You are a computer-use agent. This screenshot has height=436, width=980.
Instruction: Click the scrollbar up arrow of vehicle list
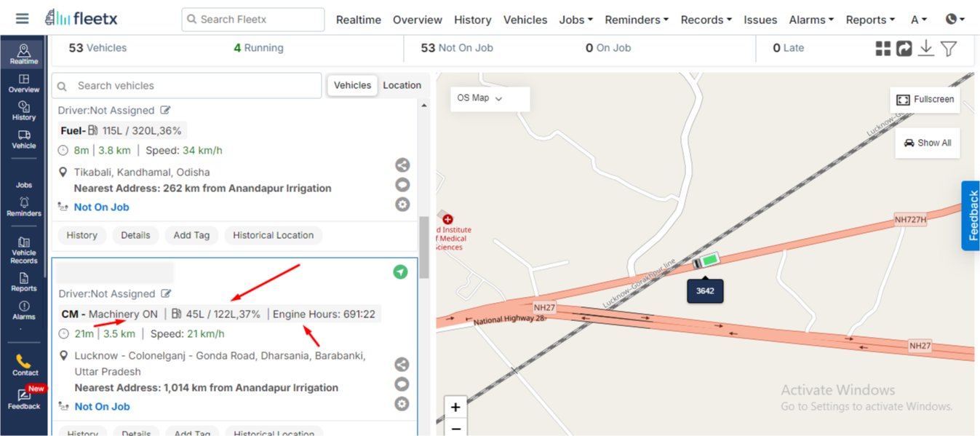(423, 106)
